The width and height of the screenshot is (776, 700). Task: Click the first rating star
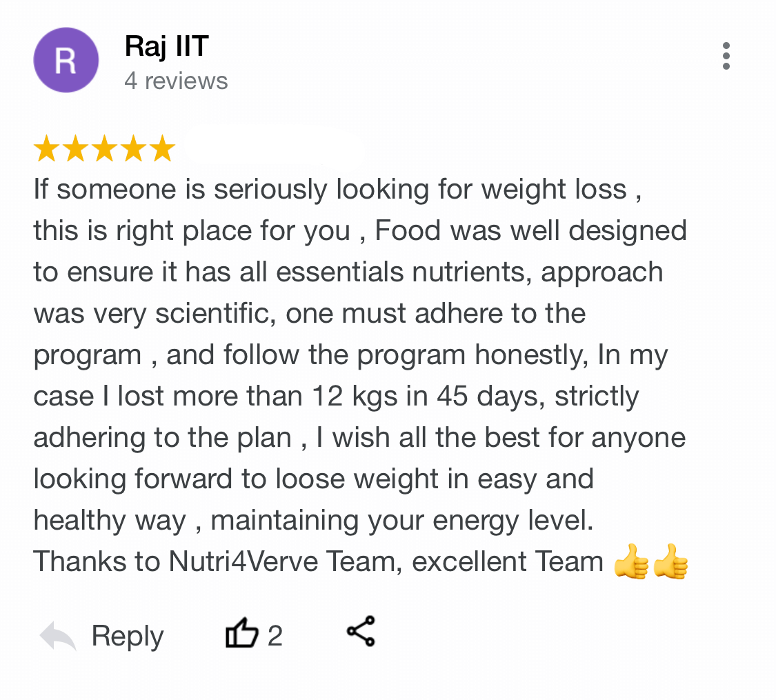point(46,149)
